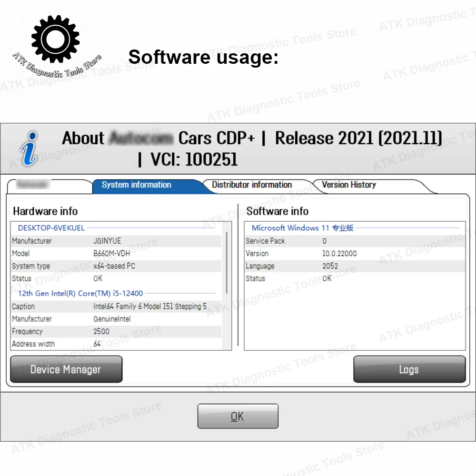The height and width of the screenshot is (476, 476).
Task: Click the blue info icon
Action: pos(29,149)
